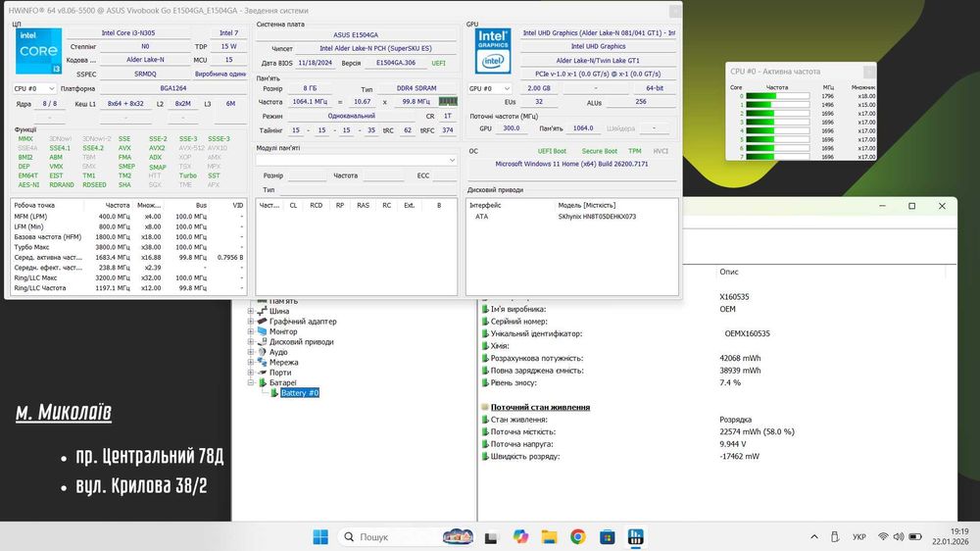
Task: Select the Аудіо speaker icon in the tree
Action: click(263, 352)
